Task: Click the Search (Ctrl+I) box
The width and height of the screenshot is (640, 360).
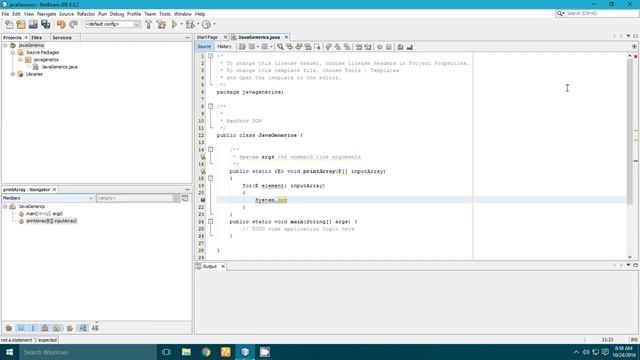Action: tap(597, 13)
